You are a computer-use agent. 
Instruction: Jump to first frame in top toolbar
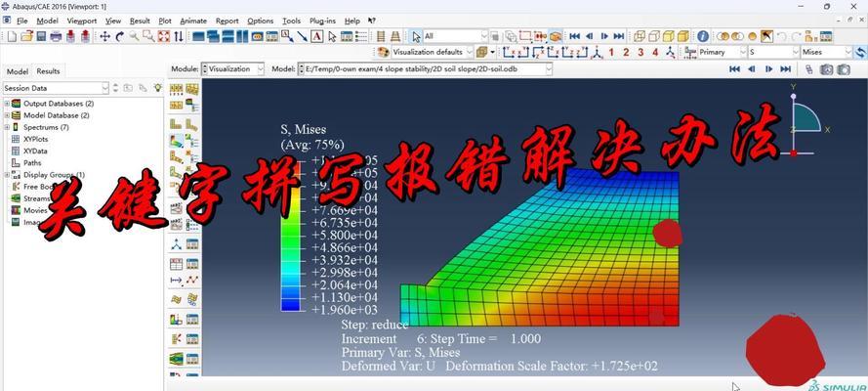[575, 36]
